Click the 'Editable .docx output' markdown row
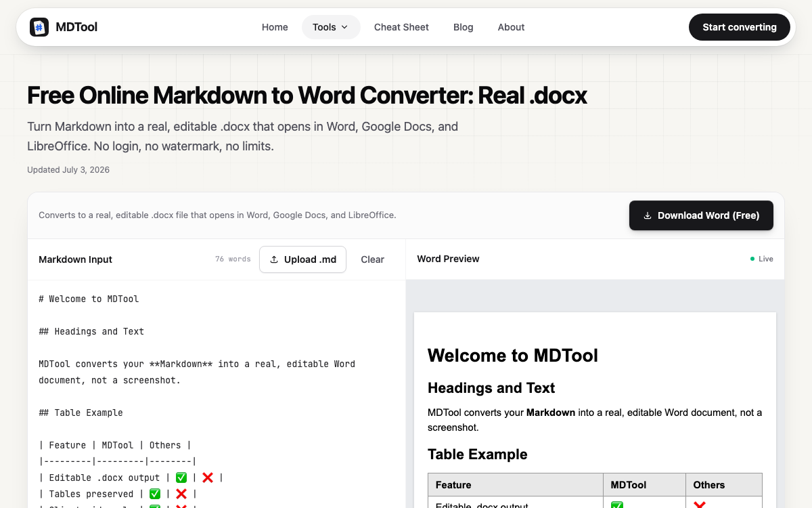The height and width of the screenshot is (508, 812). coord(131,478)
